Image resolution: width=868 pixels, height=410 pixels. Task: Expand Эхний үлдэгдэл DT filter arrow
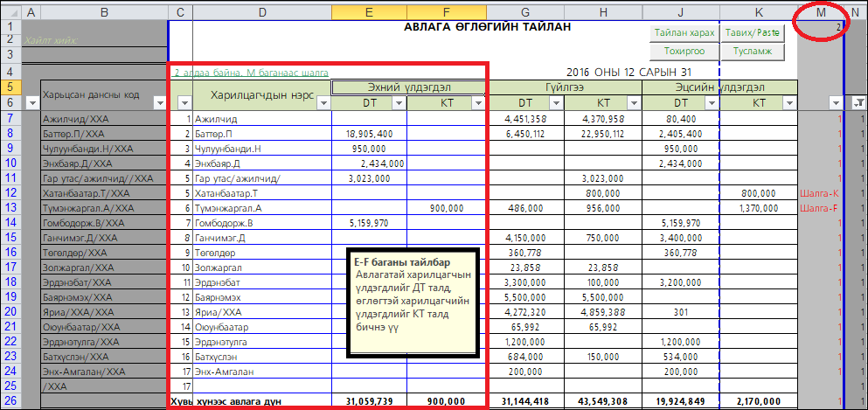pos(398,103)
